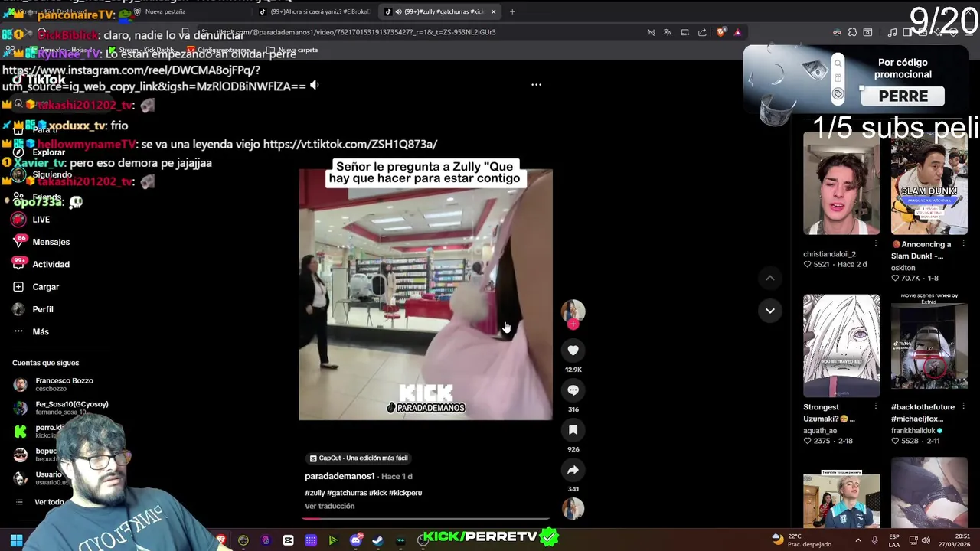Save video with the bookmark icon

[x=573, y=430]
